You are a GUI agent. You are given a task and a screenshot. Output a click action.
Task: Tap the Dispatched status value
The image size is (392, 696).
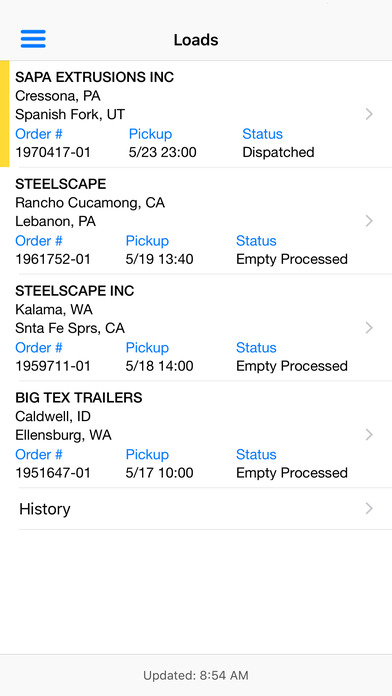click(x=278, y=152)
